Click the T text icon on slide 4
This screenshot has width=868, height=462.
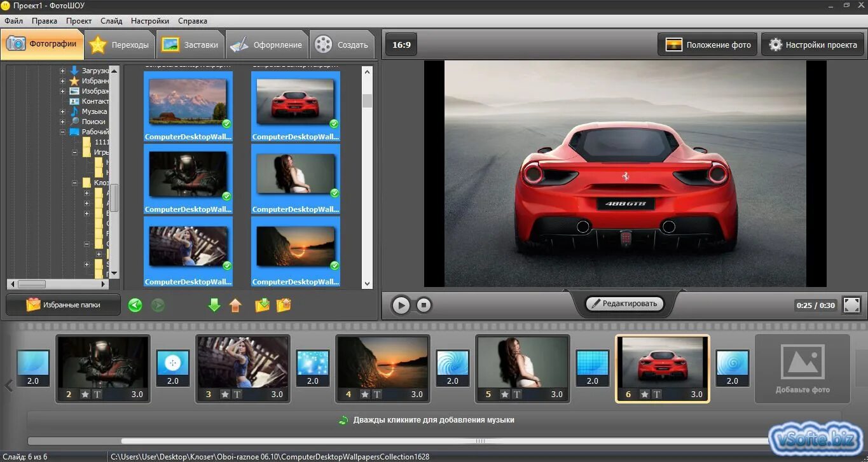(377, 395)
